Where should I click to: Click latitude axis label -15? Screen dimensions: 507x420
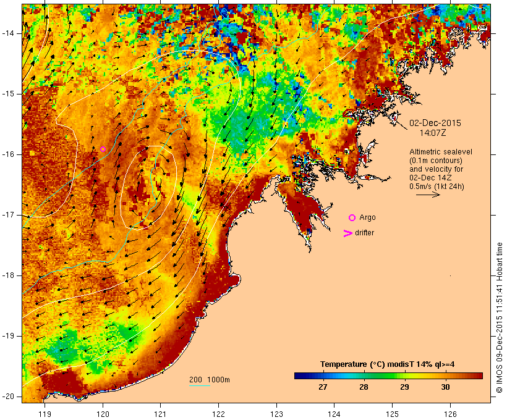[8, 94]
